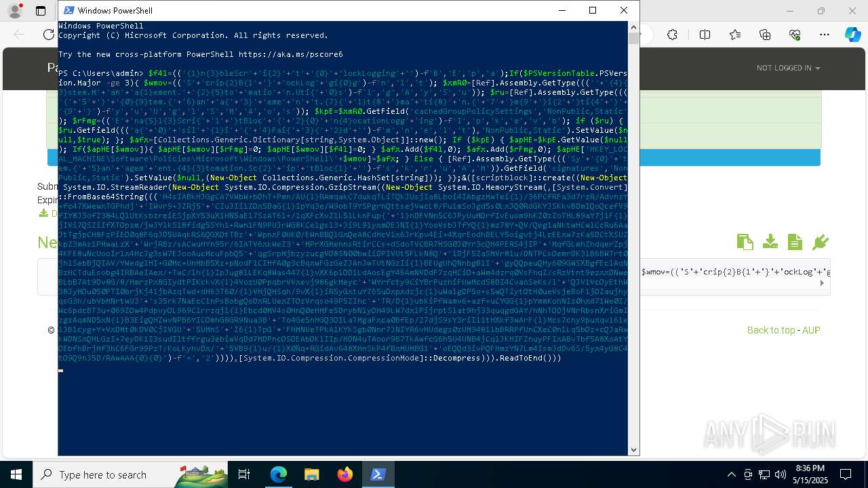
Task: Open File Explorer from taskbar
Action: point(311,474)
